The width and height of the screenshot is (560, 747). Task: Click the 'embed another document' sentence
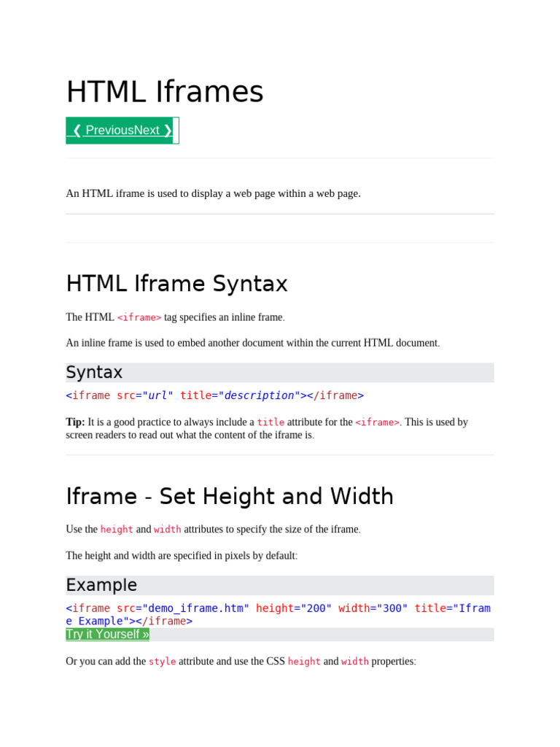[252, 343]
